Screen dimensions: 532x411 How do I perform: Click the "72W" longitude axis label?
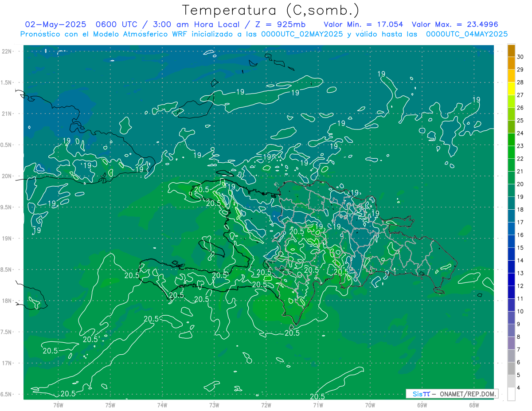tap(266, 405)
